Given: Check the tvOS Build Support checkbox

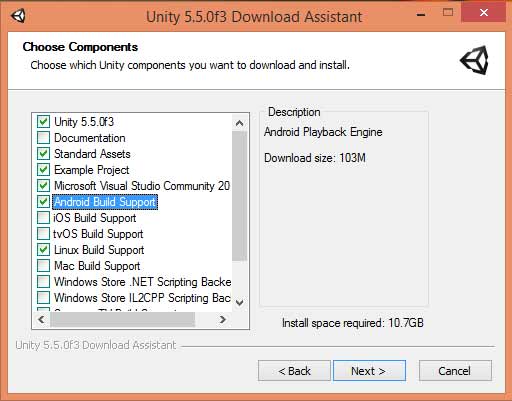Looking at the screenshot, I should (43, 234).
